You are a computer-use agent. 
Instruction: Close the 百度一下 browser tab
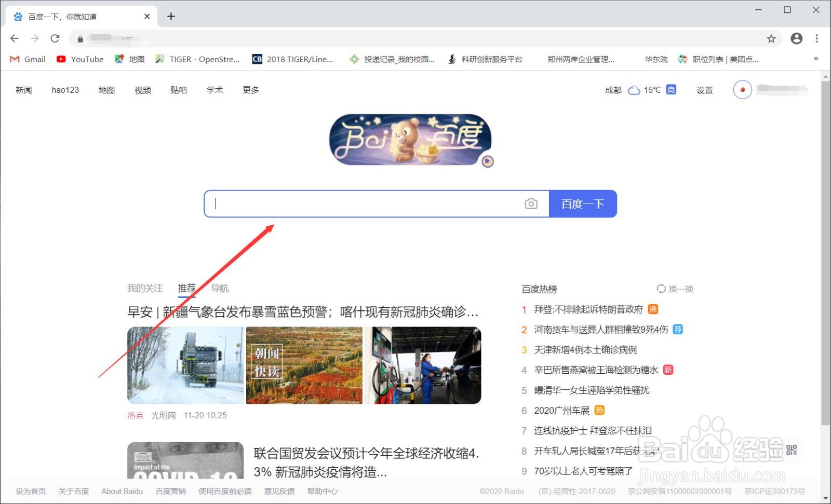pos(147,17)
